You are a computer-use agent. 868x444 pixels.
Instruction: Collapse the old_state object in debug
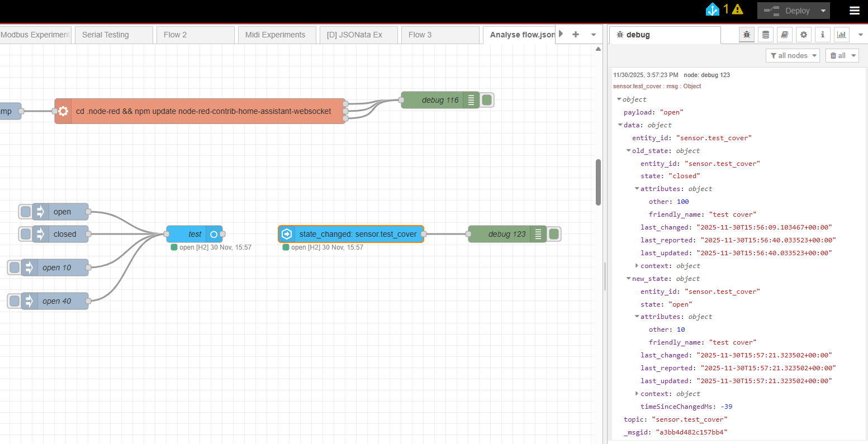click(629, 151)
